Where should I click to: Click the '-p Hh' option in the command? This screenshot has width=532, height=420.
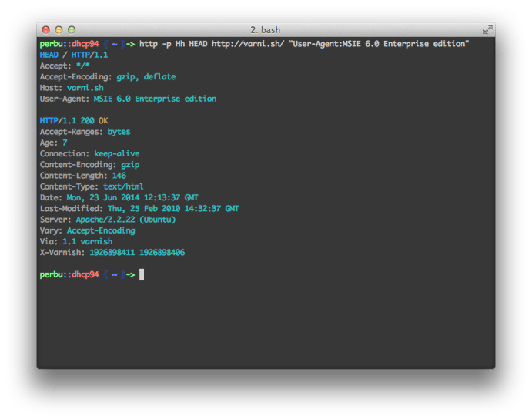coord(173,44)
